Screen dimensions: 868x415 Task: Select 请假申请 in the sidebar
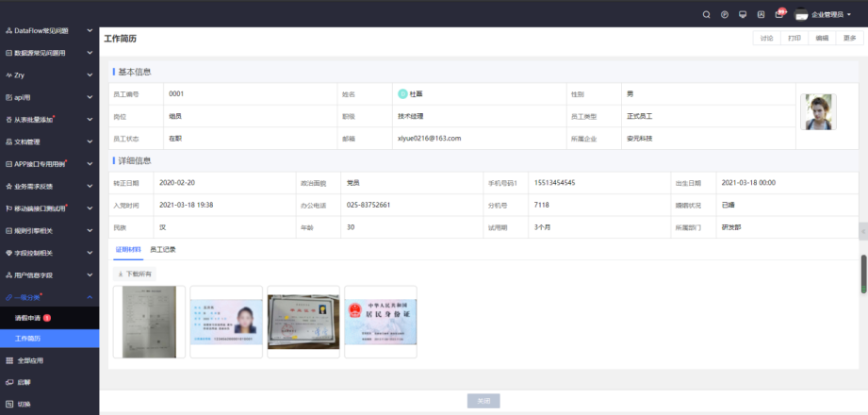tap(28, 318)
